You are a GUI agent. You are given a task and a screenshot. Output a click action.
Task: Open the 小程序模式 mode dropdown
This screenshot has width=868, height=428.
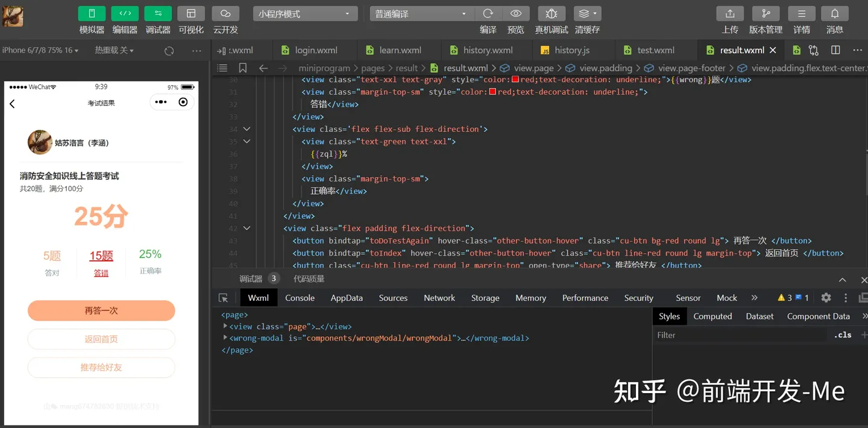(306, 14)
